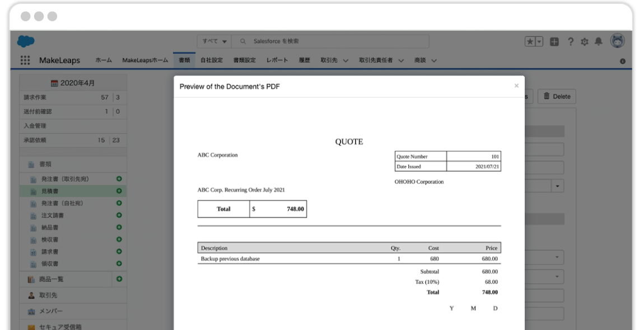Open the app launcher grid icon
Image resolution: width=644 pixels, height=330 pixels.
(x=25, y=60)
